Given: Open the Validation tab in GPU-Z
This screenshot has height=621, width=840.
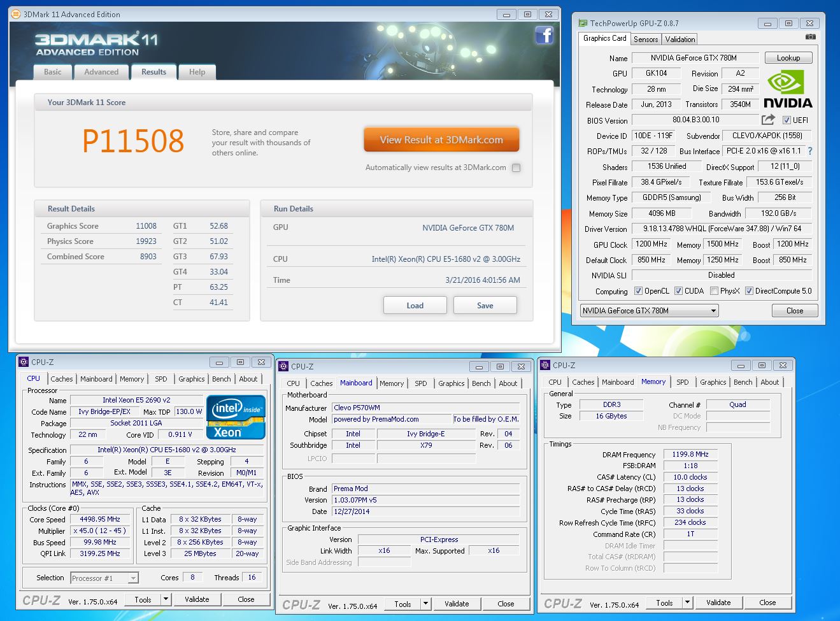Looking at the screenshot, I should pos(680,39).
